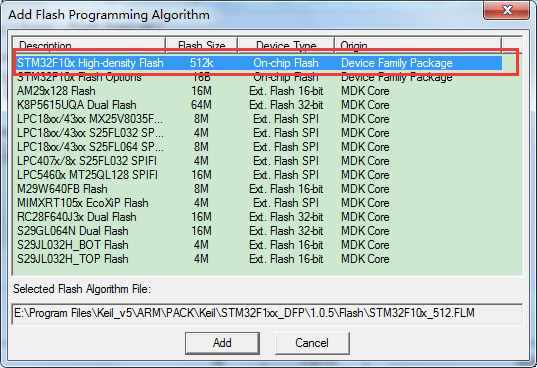Select S29JL032H_TOP Flash entry

point(259,259)
